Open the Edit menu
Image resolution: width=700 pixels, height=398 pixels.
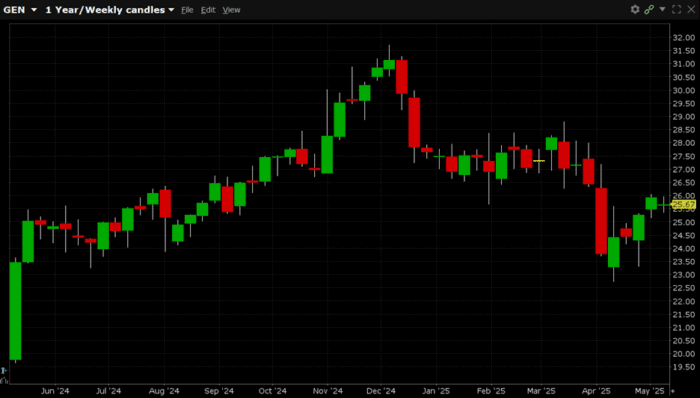[208, 10]
